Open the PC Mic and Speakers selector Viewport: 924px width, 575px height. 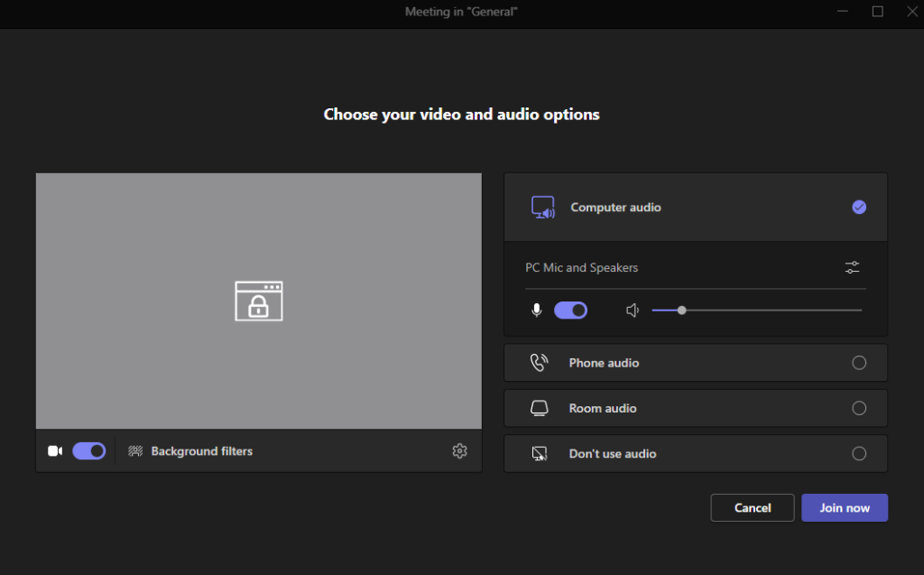582,267
